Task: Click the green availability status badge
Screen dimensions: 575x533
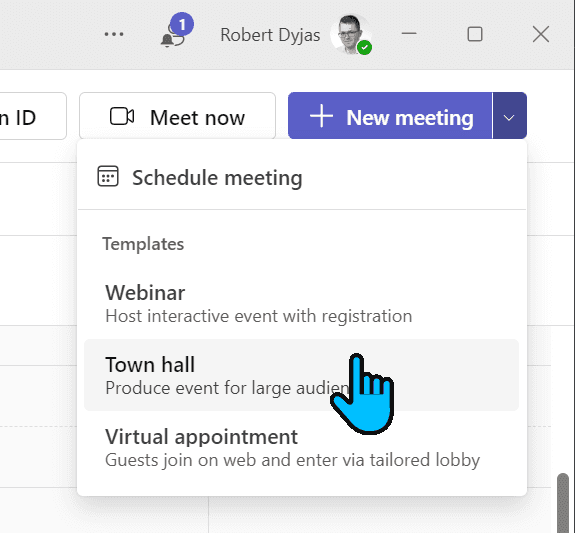Action: pyautogui.click(x=364, y=48)
